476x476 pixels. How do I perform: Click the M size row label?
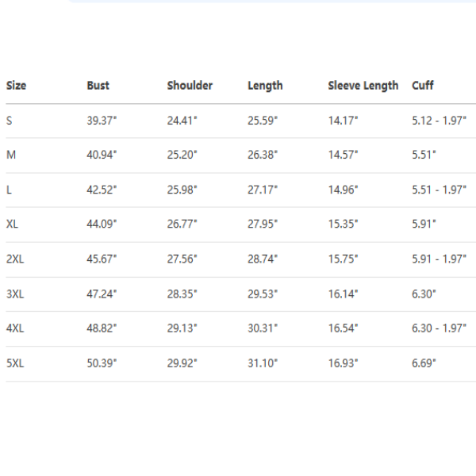[x=11, y=155]
